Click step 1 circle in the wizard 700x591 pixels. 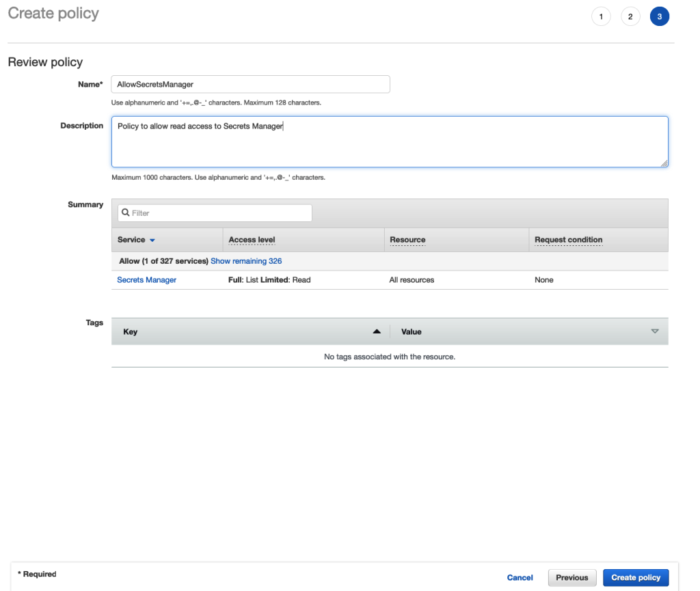tap(601, 16)
